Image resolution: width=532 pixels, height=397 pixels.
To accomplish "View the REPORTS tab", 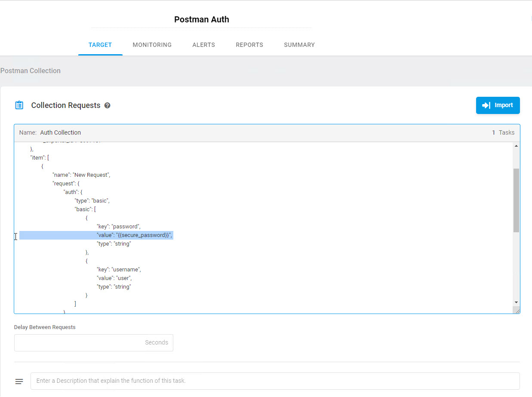I will click(x=249, y=45).
